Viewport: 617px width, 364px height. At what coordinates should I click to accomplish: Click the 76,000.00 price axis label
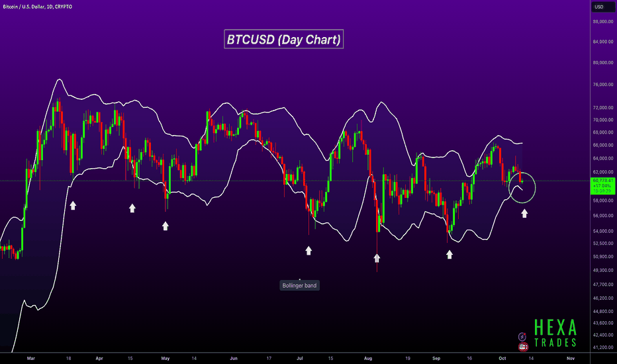[603, 85]
